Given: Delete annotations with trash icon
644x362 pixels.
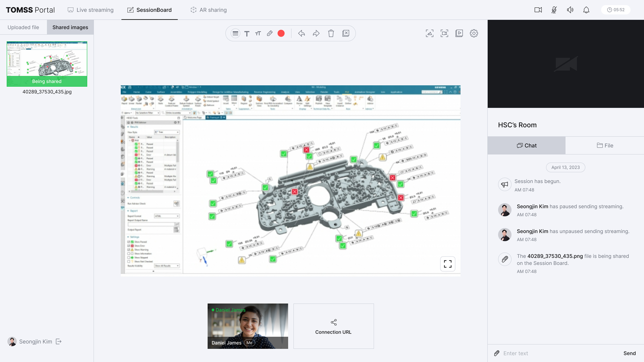Looking at the screenshot, I should pos(331,33).
